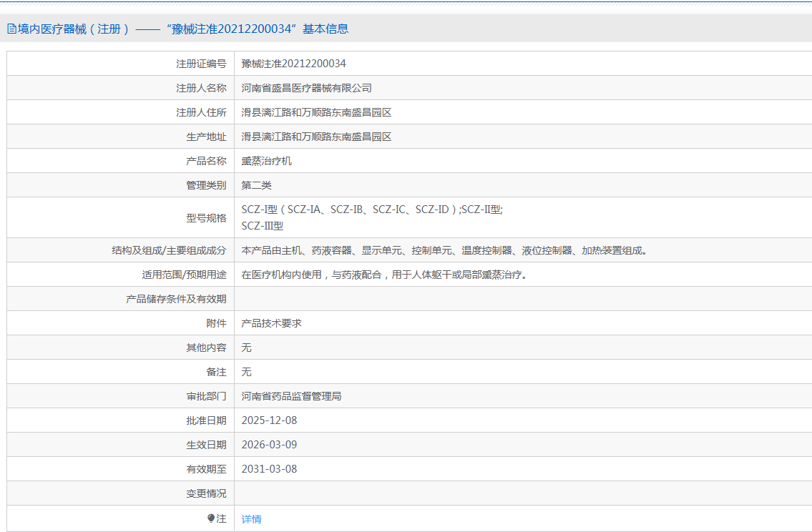Click the 生产地址 label
Screen dimensions: 812x532
[x=206, y=137]
